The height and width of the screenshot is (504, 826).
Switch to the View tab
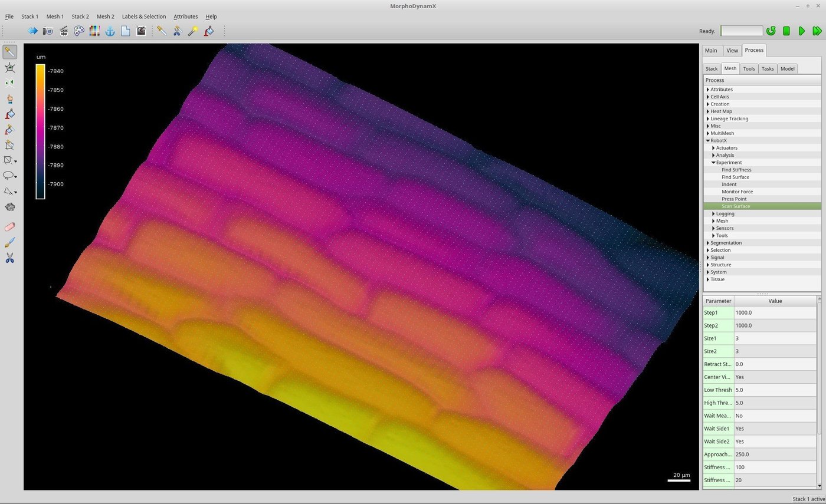tap(732, 50)
